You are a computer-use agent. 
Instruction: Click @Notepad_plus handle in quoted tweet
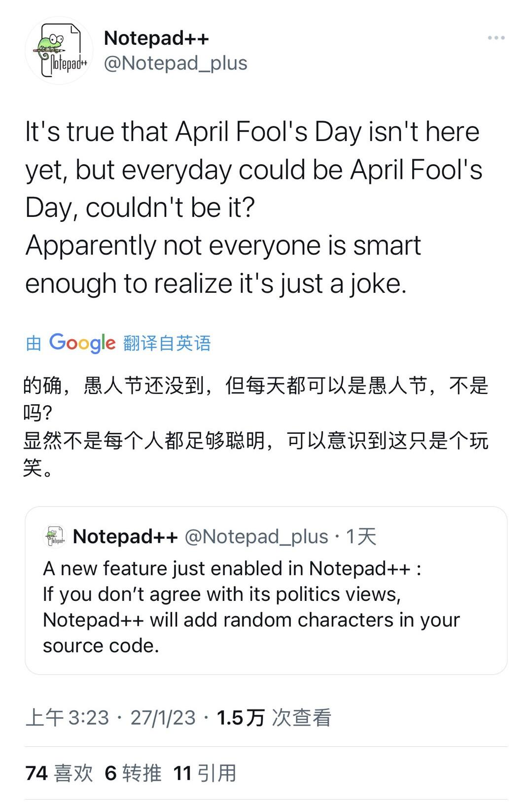256,536
